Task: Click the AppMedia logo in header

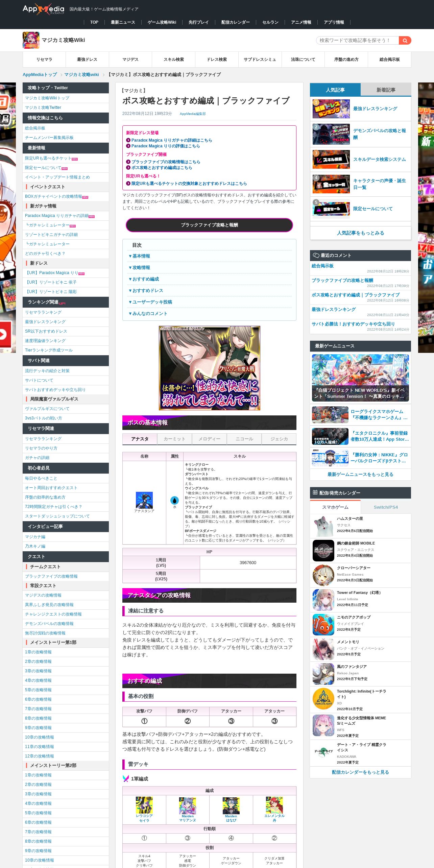Action: [43, 9]
